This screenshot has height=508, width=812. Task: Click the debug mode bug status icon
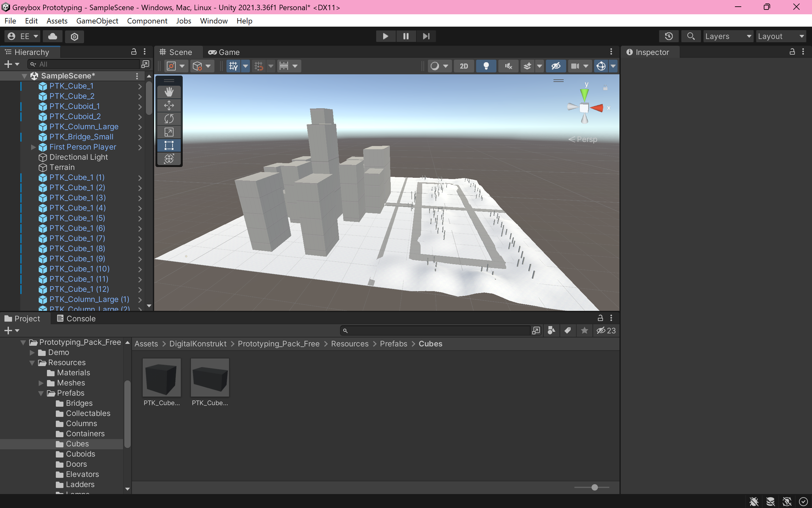click(754, 502)
